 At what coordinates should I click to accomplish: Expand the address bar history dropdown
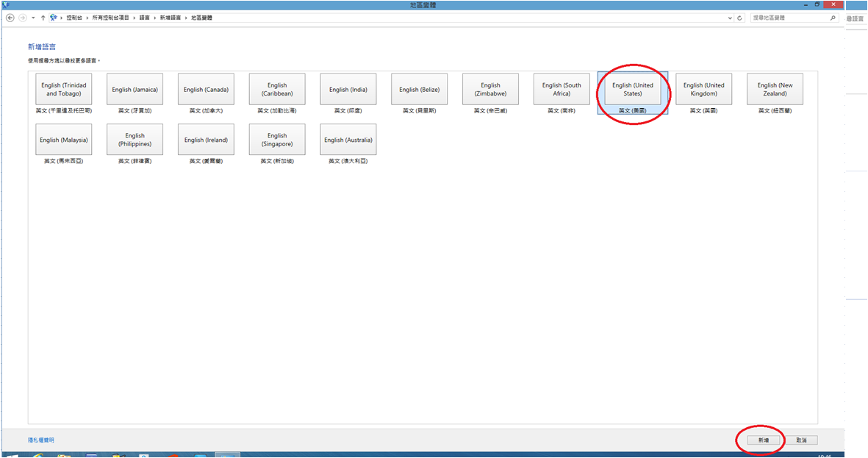729,18
